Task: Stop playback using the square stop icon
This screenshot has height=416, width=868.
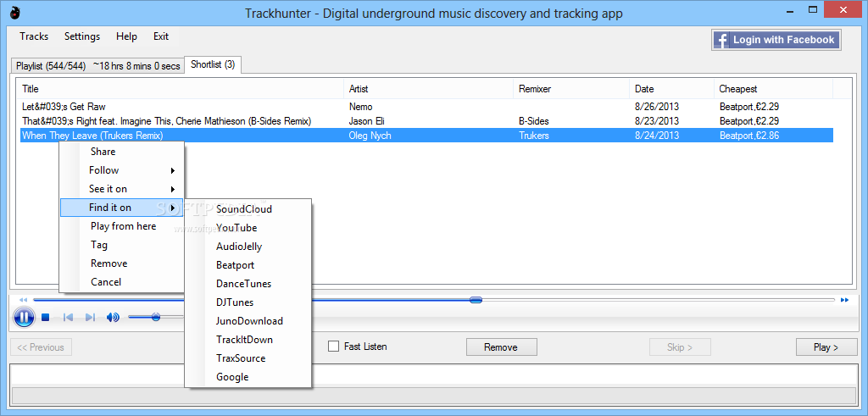Action: [x=46, y=318]
